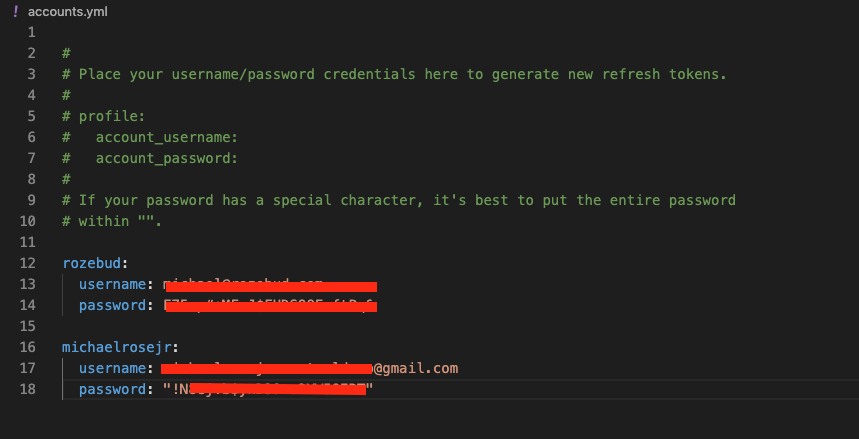Click the username key under michaelrosejr
This screenshot has width=859, height=439.
112,368
